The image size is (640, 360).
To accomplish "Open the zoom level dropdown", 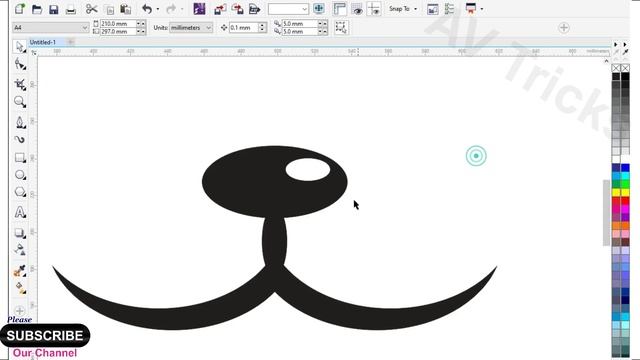I will tap(288, 9).
